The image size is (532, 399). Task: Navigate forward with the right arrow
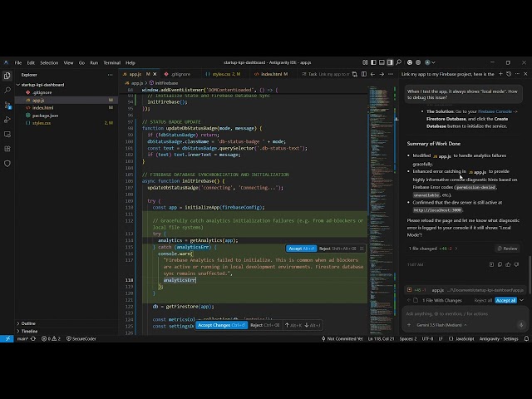point(382,74)
